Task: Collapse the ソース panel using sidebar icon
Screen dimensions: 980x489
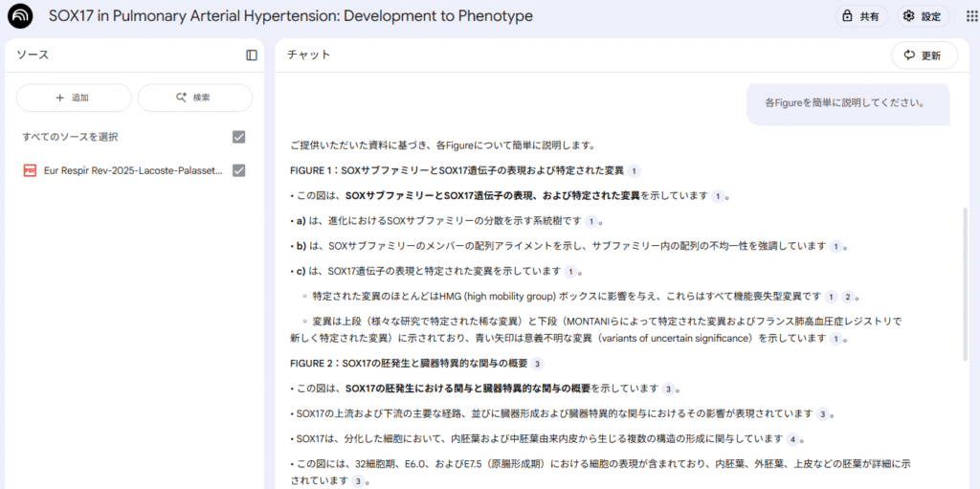Action: (x=252, y=56)
